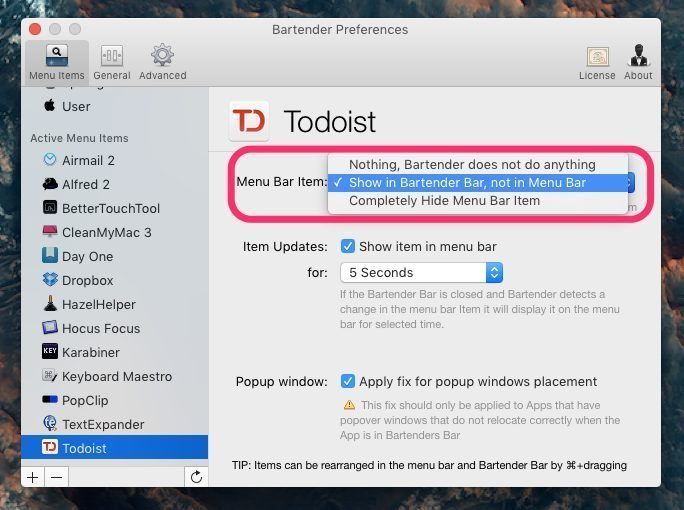The height and width of the screenshot is (510, 684).
Task: Click the Dropbox icon in list
Action: 50,279
